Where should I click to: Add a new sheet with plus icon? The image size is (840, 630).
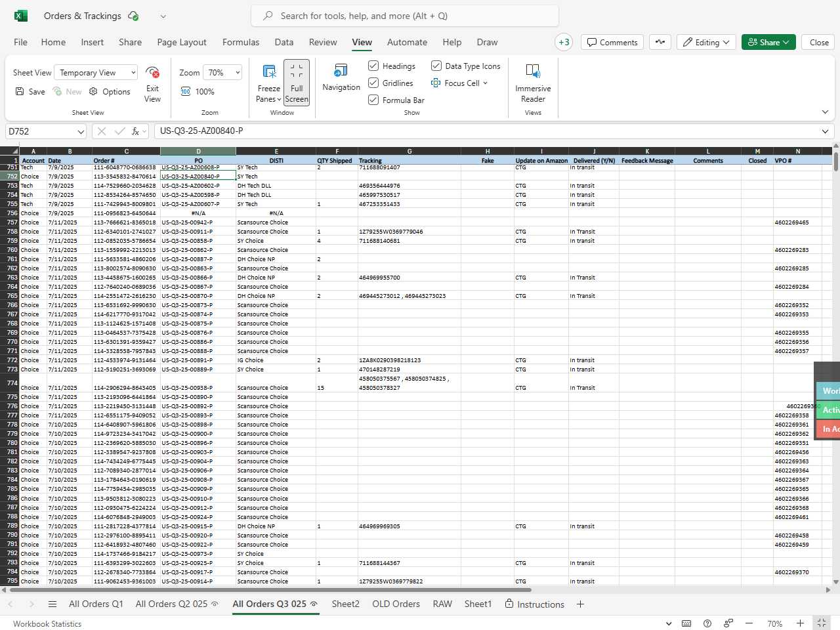[580, 604]
